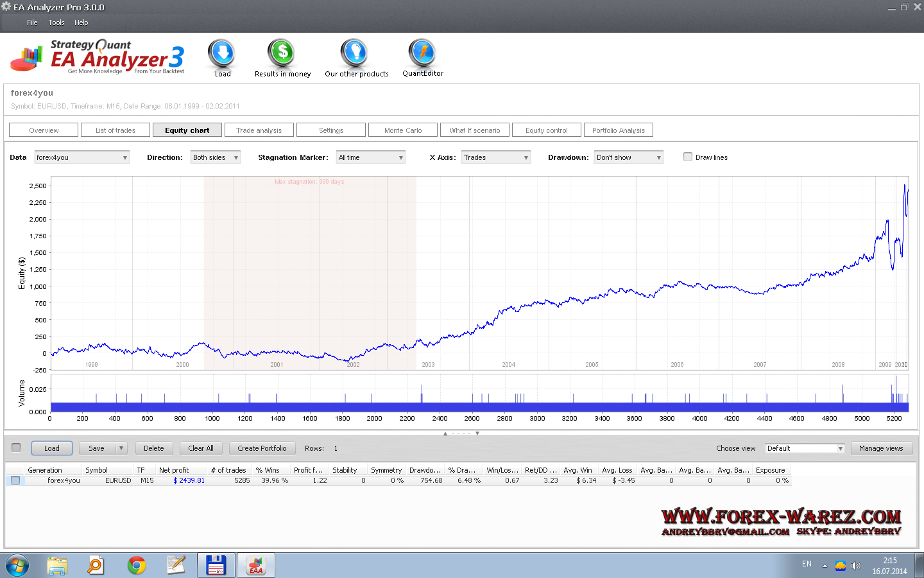Open the Windows Start menu
924x578 pixels.
pyautogui.click(x=17, y=565)
